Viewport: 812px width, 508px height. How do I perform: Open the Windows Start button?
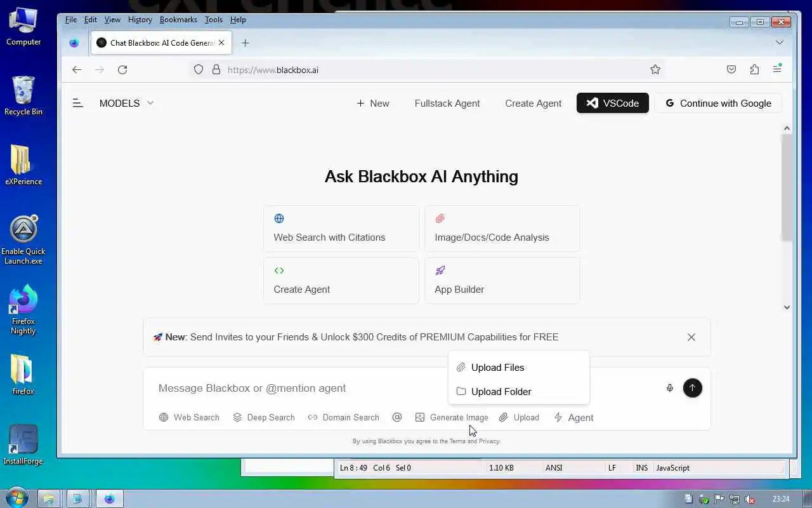[x=16, y=498]
